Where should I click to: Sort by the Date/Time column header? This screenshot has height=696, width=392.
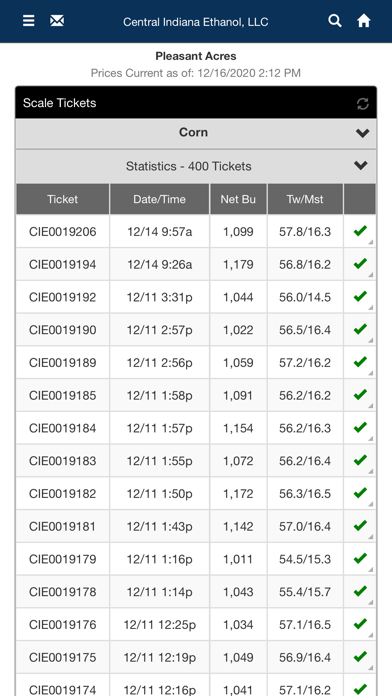[159, 199]
